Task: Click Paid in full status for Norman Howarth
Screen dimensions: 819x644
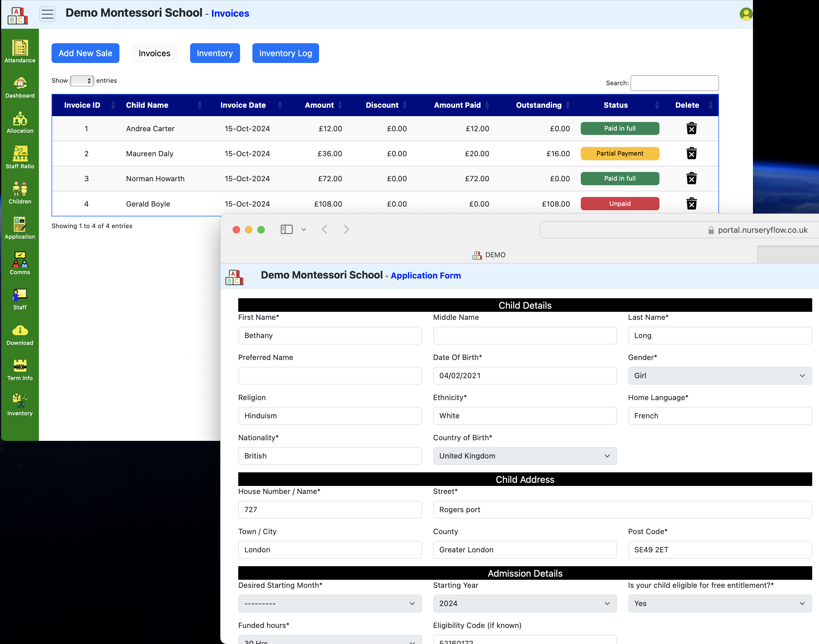Action: click(620, 178)
